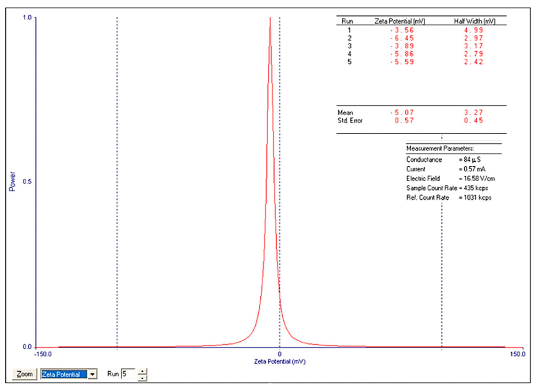This screenshot has width=536, height=392.
Task: Select Run 3 half width 3.17
Action: tap(473, 46)
